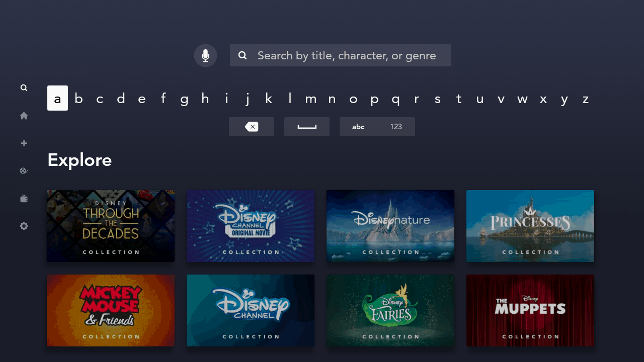Focus the search by title field
Viewport: 644px width, 362px height.
click(x=341, y=55)
